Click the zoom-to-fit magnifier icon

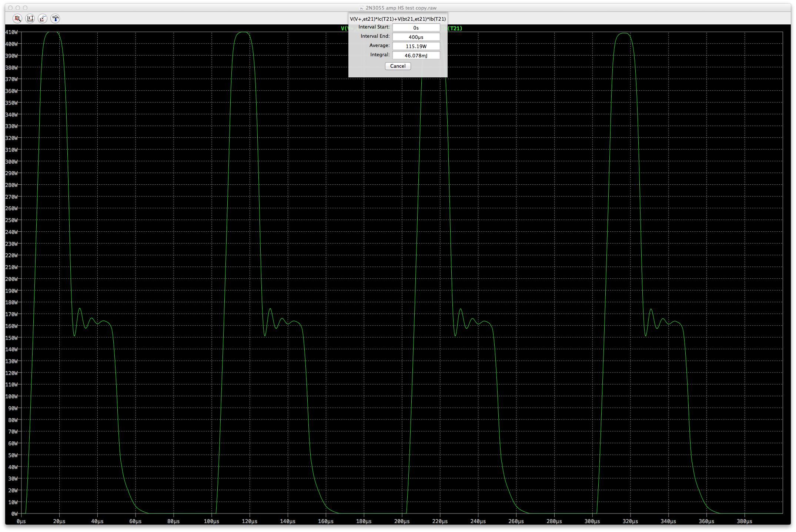click(x=17, y=19)
